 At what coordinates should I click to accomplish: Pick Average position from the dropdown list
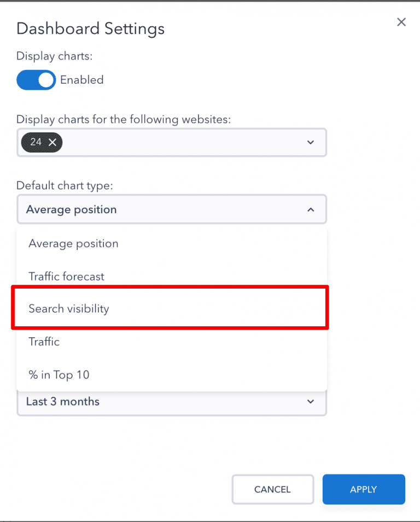(73, 243)
